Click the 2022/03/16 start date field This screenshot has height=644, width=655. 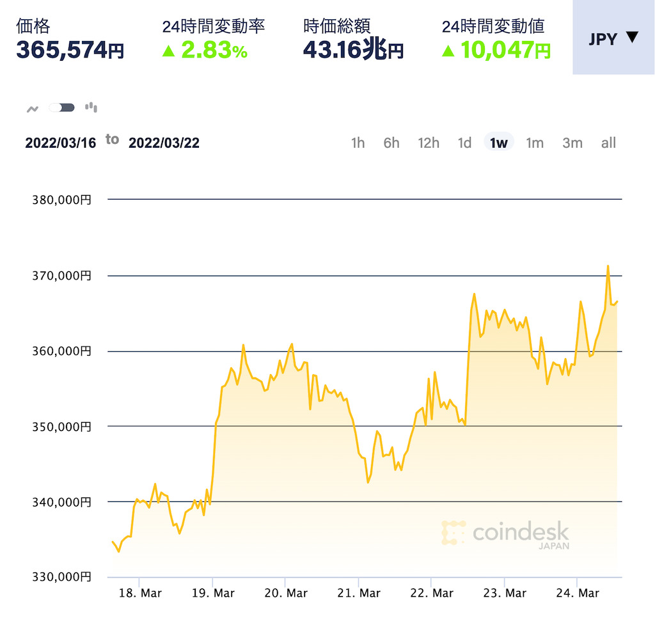click(x=61, y=143)
